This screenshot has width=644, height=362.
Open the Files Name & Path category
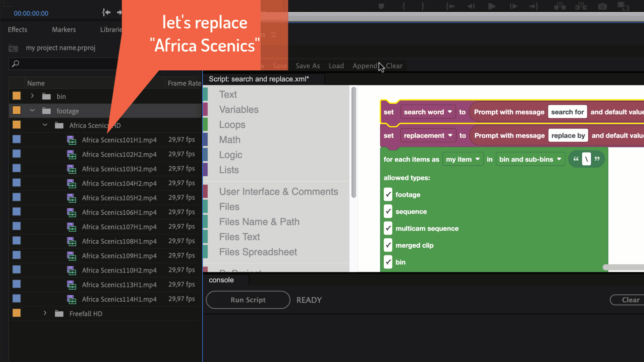click(x=259, y=222)
